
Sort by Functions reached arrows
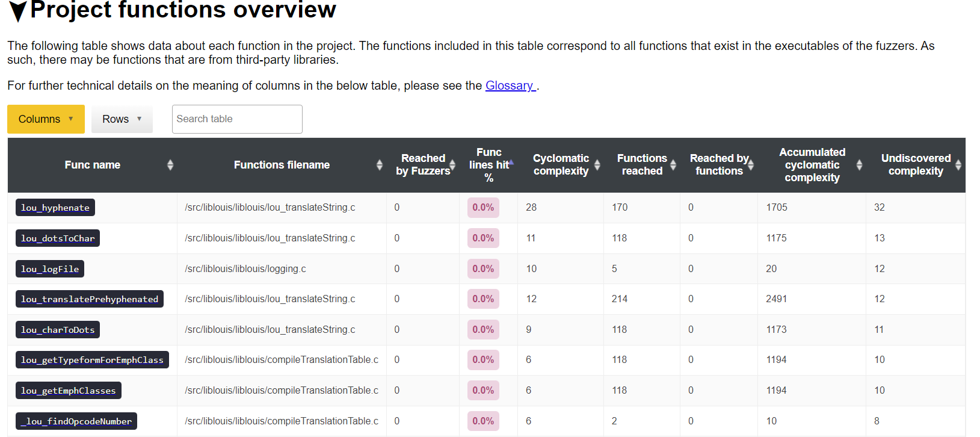coord(673,165)
